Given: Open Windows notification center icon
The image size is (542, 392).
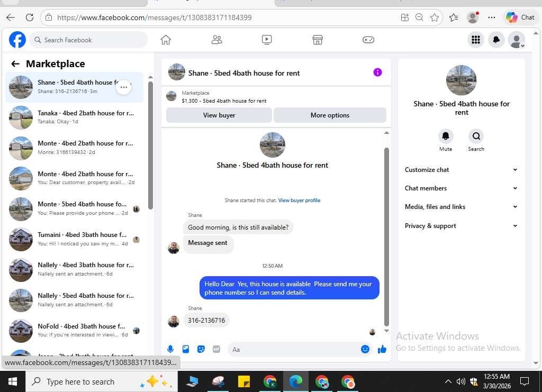Looking at the screenshot, I should [525, 381].
